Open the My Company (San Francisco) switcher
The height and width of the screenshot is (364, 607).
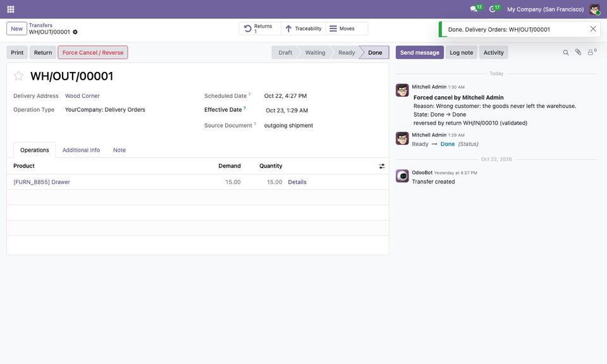[546, 9]
